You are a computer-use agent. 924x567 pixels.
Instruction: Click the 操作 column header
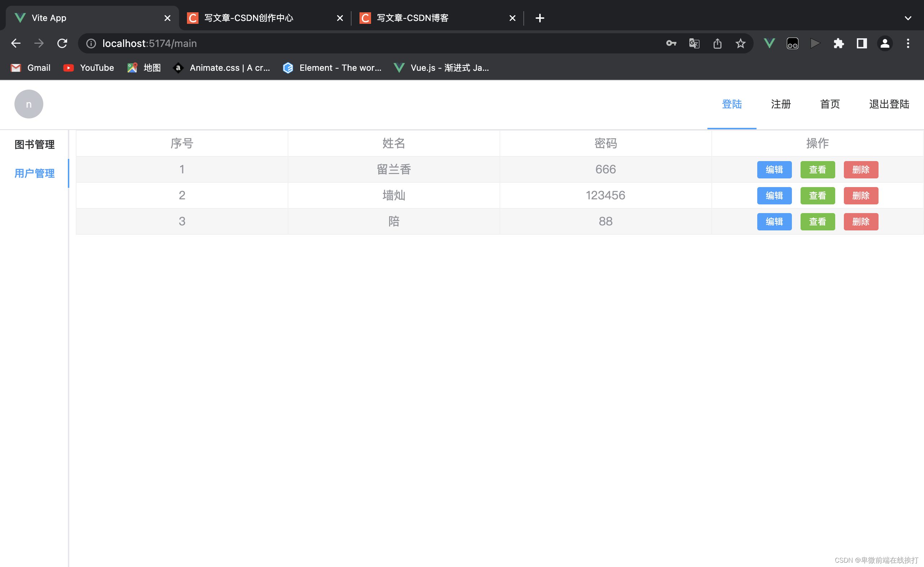818,143
